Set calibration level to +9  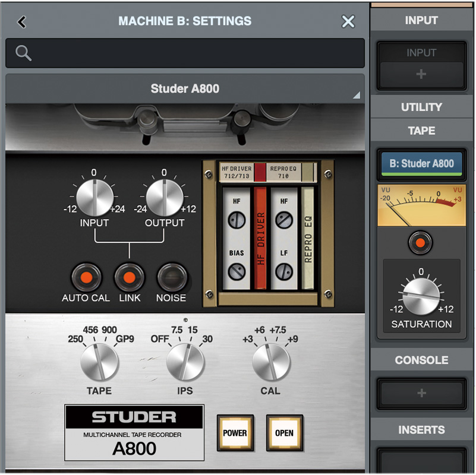click(292, 339)
